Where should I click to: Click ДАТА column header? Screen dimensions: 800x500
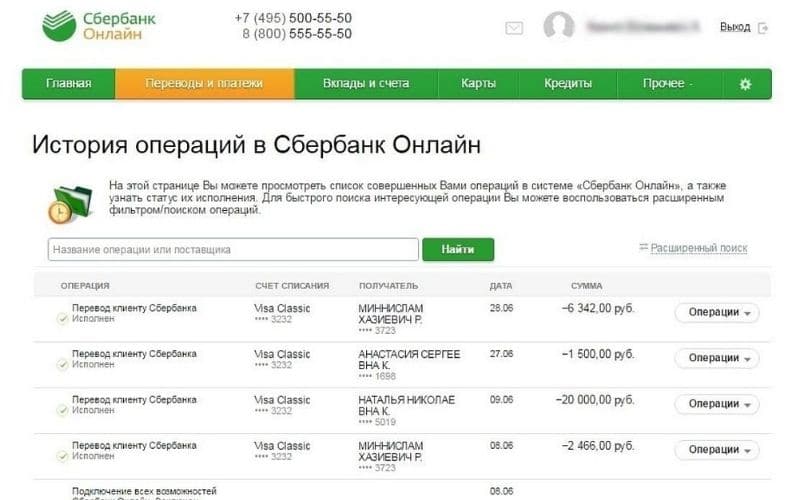[501, 286]
